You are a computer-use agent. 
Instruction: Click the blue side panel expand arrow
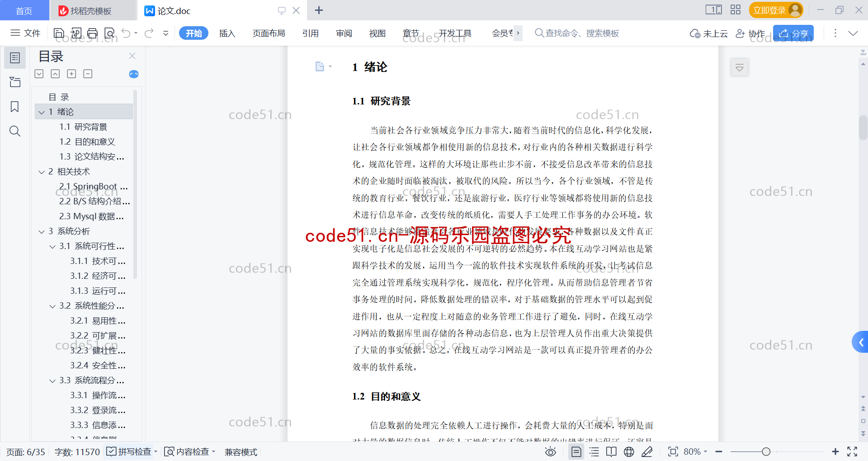point(860,342)
